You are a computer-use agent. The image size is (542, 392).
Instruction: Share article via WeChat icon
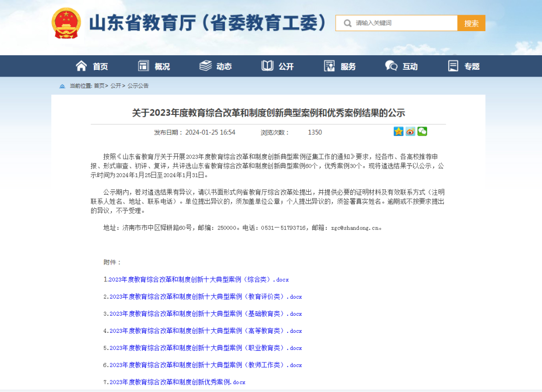[x=422, y=132]
